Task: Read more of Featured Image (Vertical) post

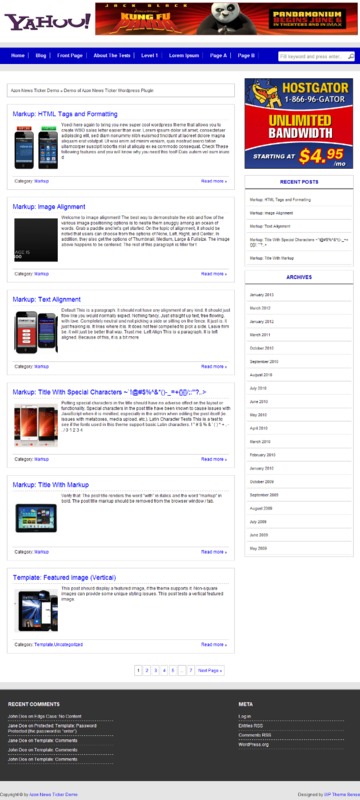Action: point(214,645)
